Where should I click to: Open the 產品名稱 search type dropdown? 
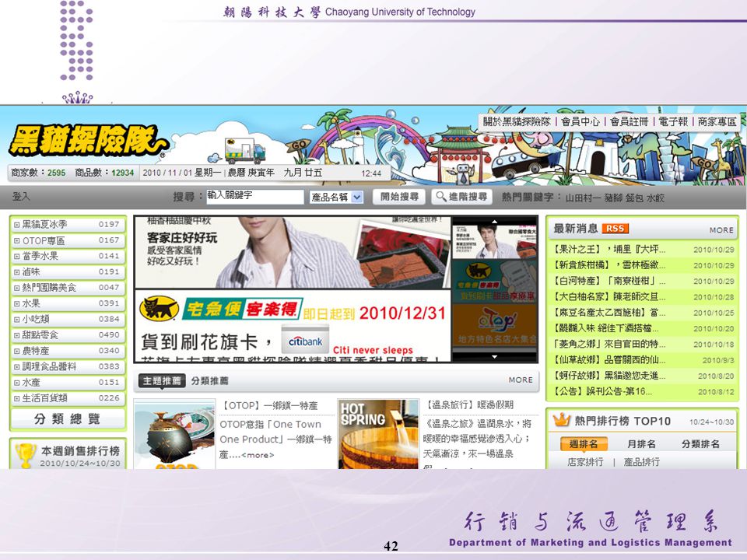(336, 197)
